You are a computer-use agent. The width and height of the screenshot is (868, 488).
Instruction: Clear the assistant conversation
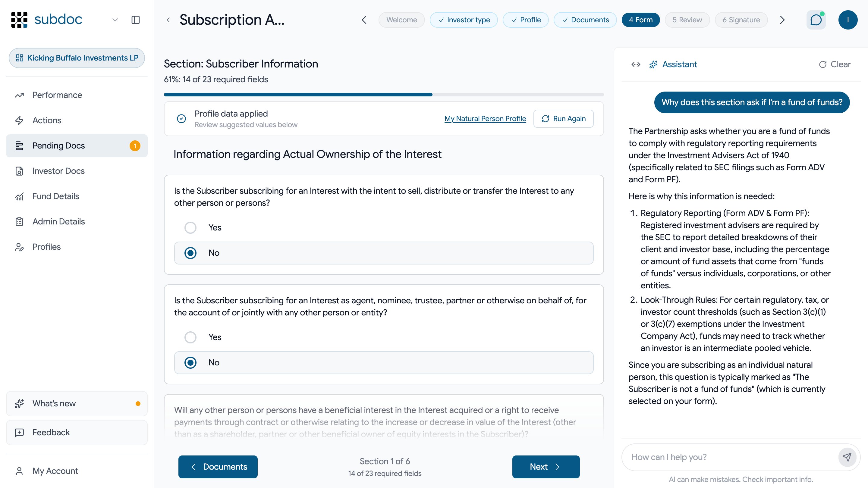835,64
